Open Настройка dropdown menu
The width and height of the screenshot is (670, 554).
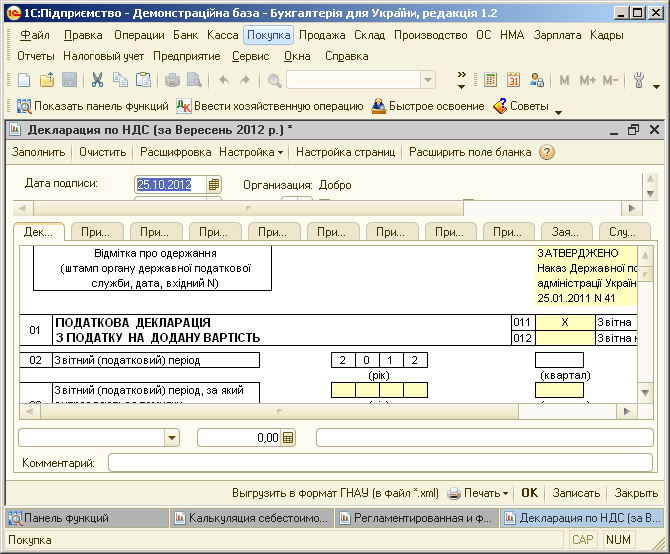coord(251,152)
